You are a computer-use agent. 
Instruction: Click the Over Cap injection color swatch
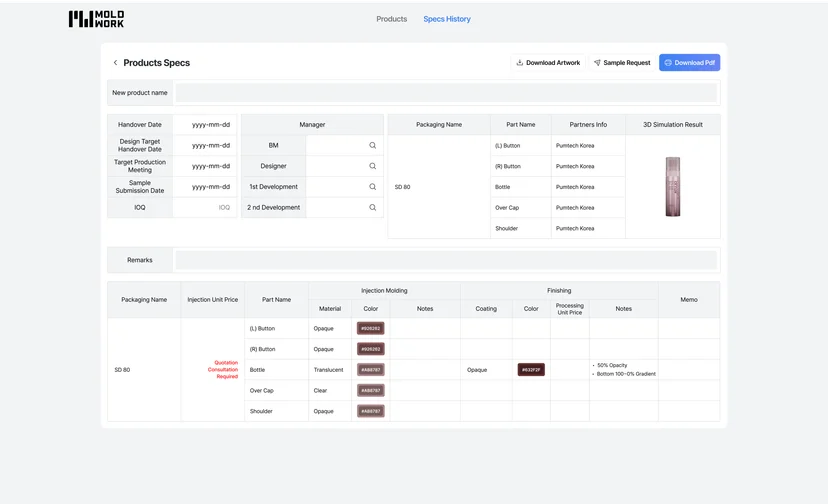(371, 390)
